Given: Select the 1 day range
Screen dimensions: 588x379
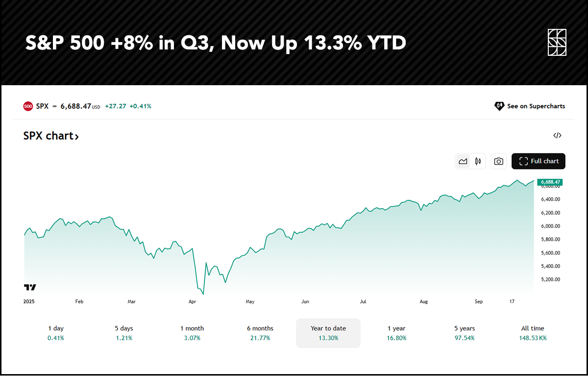Looking at the screenshot, I should 56,333.
